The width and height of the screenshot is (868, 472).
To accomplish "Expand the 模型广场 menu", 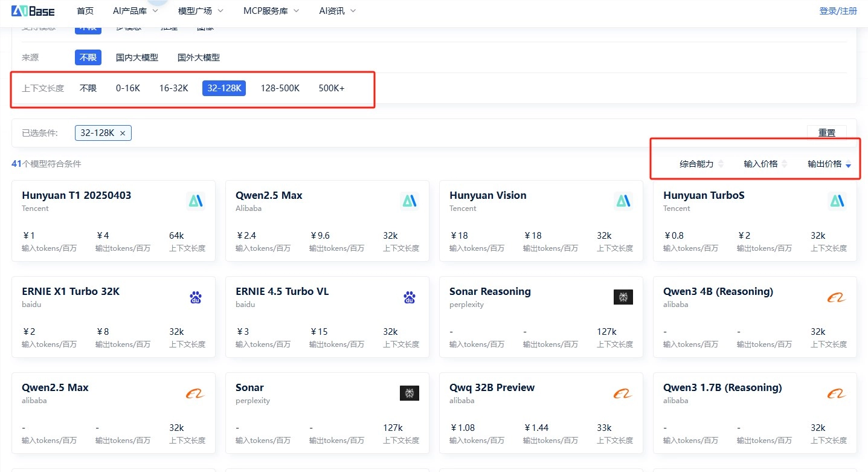I will [201, 11].
